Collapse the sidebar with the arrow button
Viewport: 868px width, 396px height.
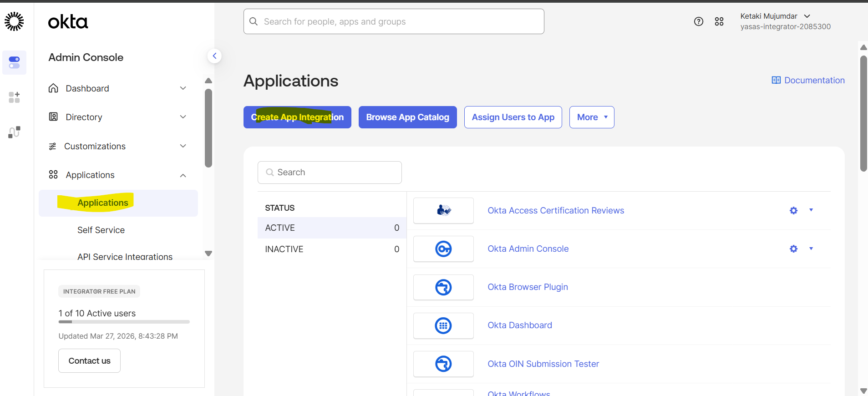[214, 56]
